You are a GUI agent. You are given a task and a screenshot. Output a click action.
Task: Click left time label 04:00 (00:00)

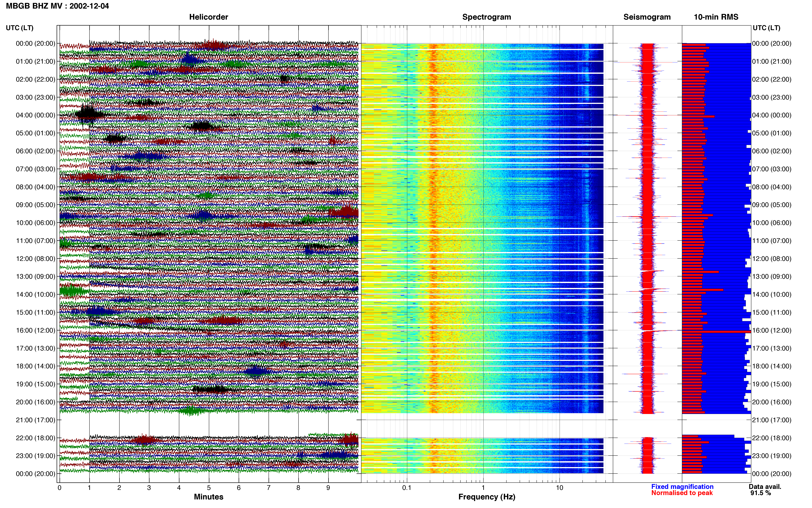coord(36,115)
